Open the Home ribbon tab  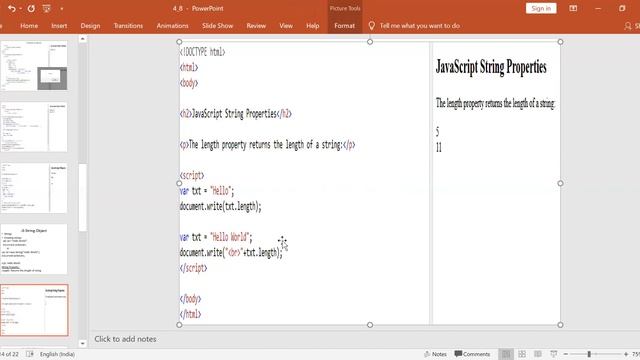(29, 25)
